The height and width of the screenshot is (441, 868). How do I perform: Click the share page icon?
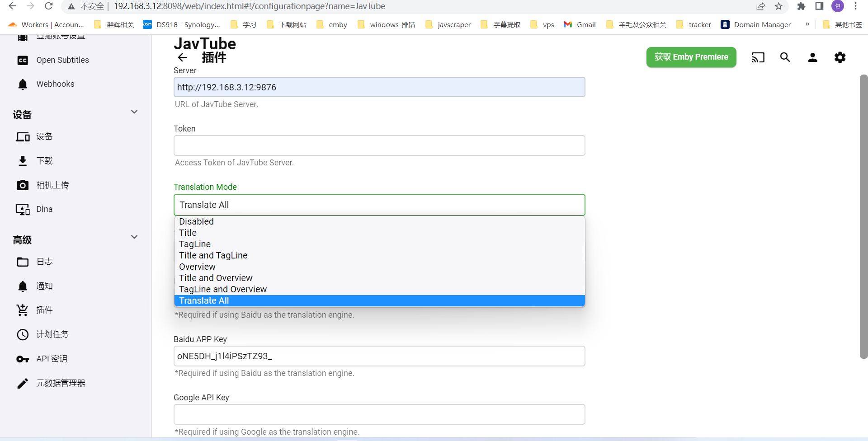click(761, 6)
